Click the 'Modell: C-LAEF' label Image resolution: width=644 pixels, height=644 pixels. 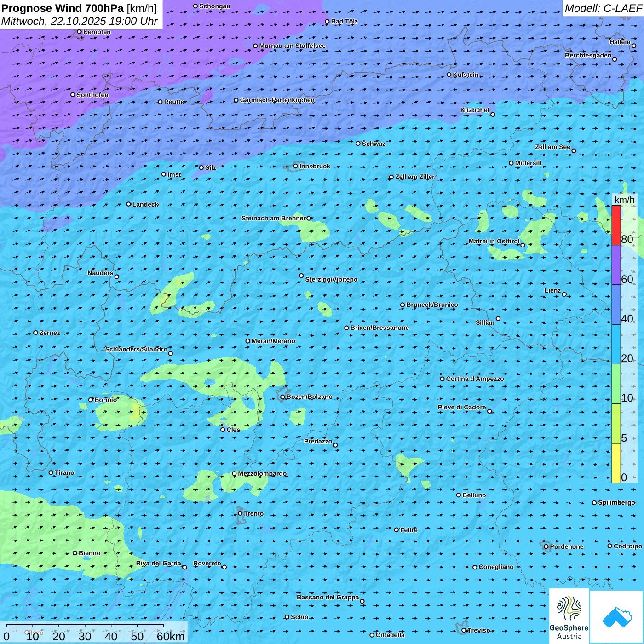tap(603, 8)
